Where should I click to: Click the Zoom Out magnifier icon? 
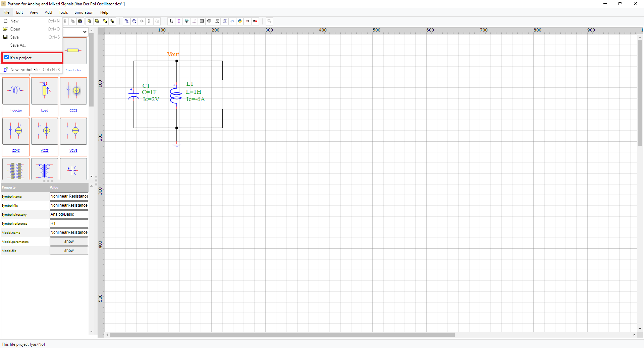point(134,21)
